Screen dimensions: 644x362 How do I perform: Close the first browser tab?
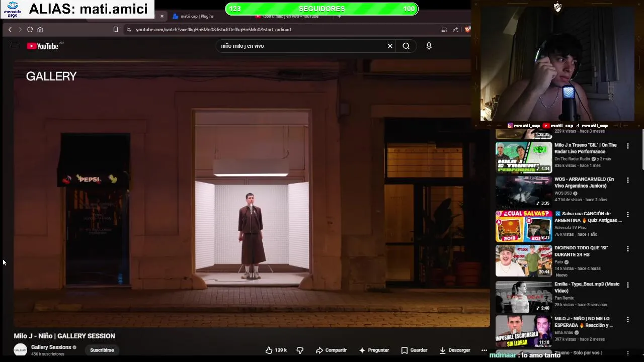pyautogui.click(x=162, y=16)
